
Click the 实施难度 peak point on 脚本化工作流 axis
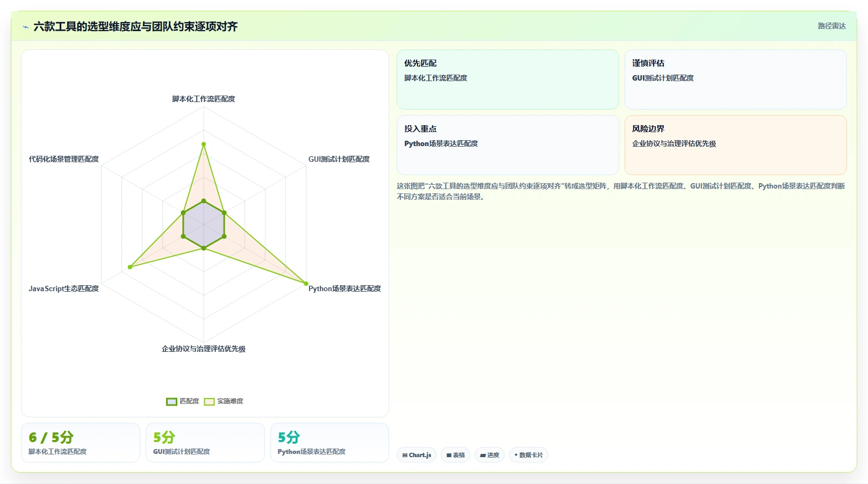pos(204,144)
